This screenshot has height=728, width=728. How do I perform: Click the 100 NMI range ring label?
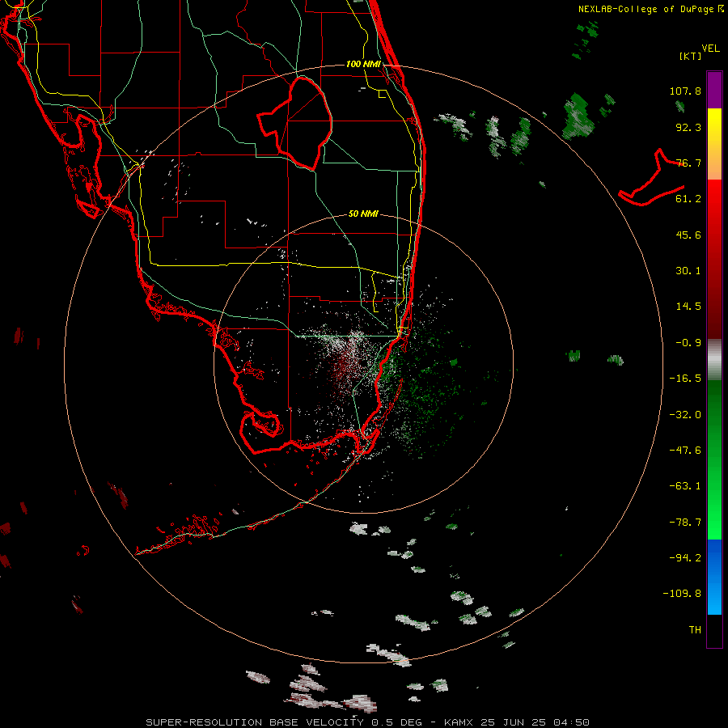(x=363, y=64)
